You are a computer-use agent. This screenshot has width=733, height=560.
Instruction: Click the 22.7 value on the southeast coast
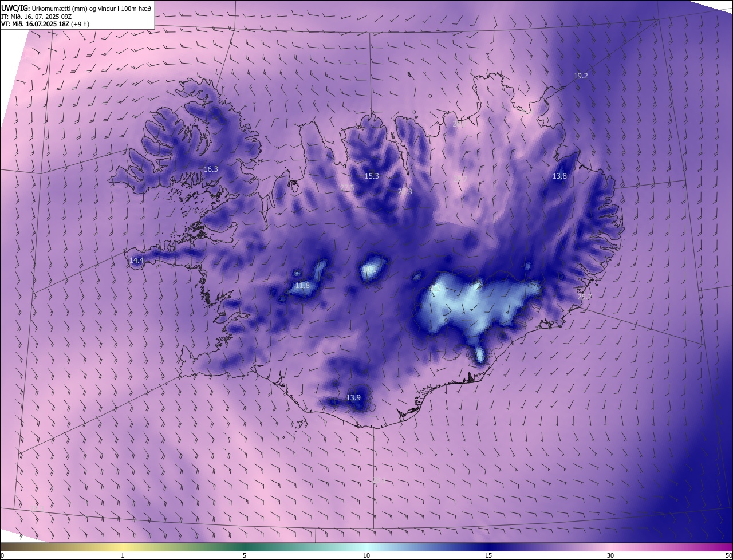(584, 297)
